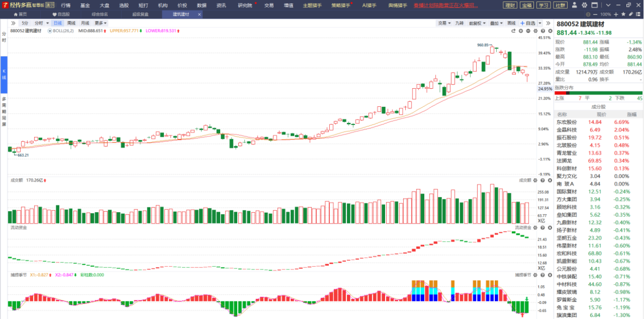644x319 pixels.
Task: Open the 研究院 menu
Action: [x=245, y=5]
